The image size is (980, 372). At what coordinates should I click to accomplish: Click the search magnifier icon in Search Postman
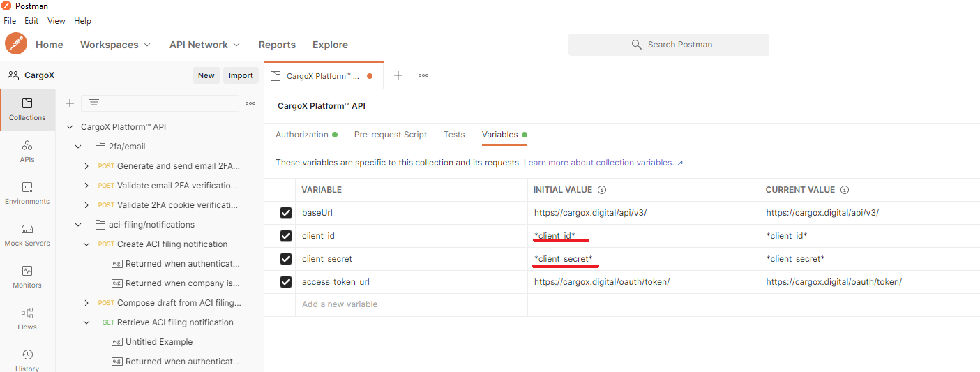[636, 44]
